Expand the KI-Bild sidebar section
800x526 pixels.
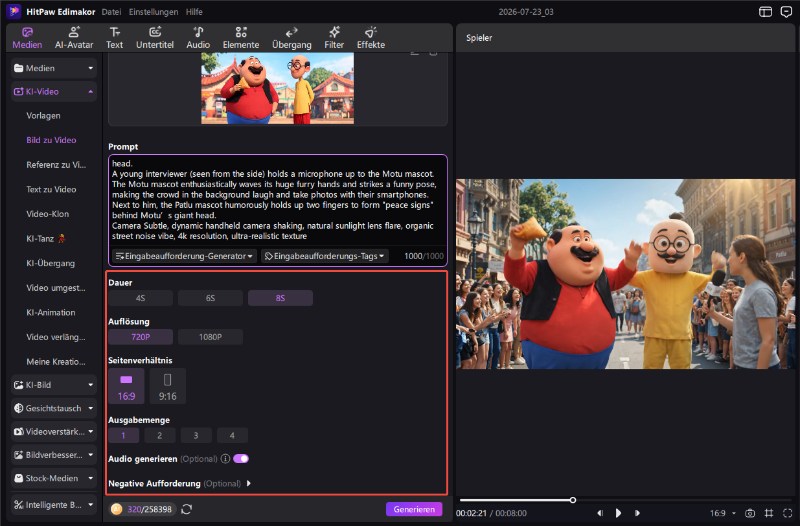[54, 385]
